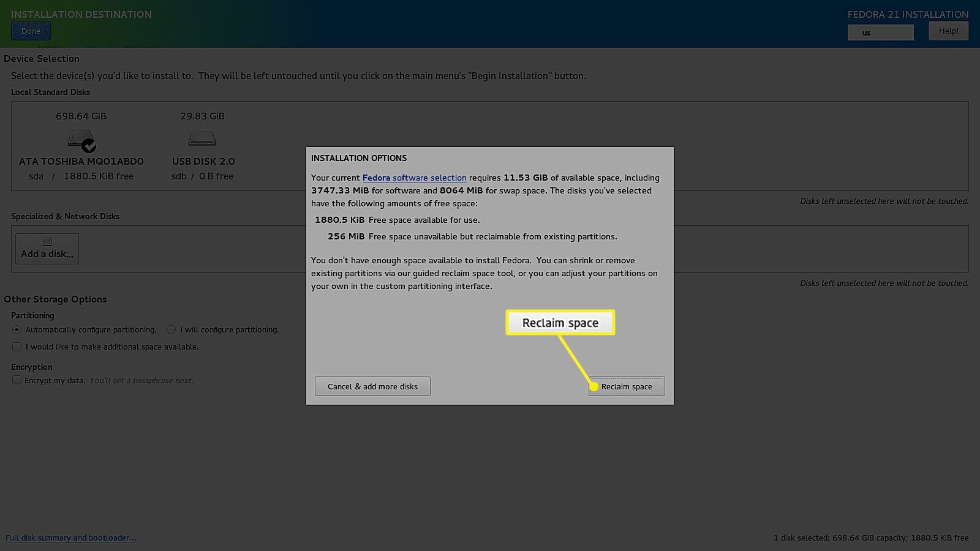Click the us keyboard layout indicator
The width and height of the screenshot is (980, 551).
pyautogui.click(x=881, y=32)
